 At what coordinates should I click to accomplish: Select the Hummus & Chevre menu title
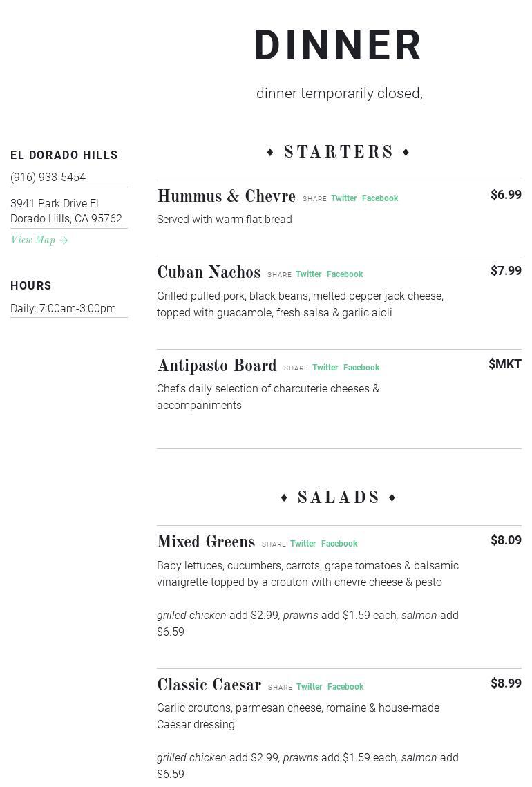click(x=226, y=197)
